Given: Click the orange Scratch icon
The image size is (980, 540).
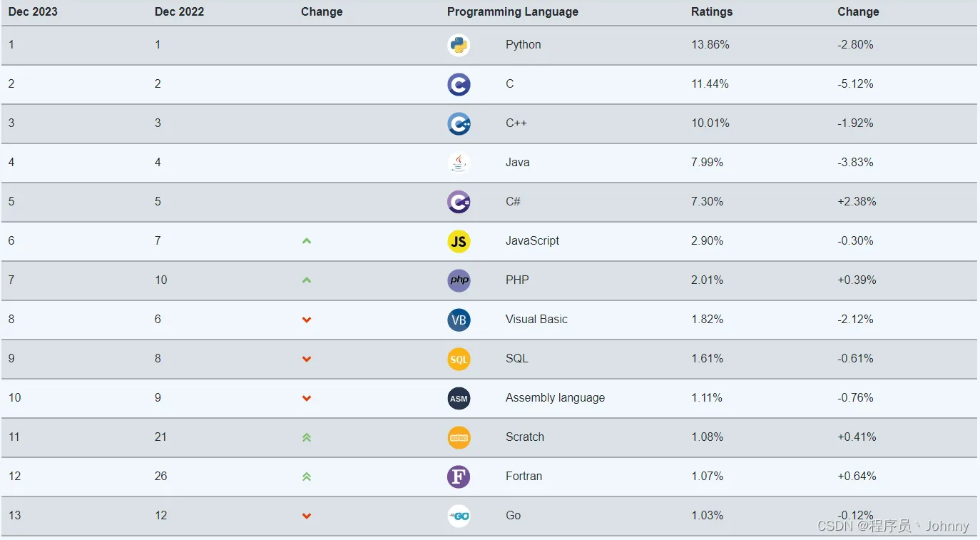Looking at the screenshot, I should coord(459,437).
